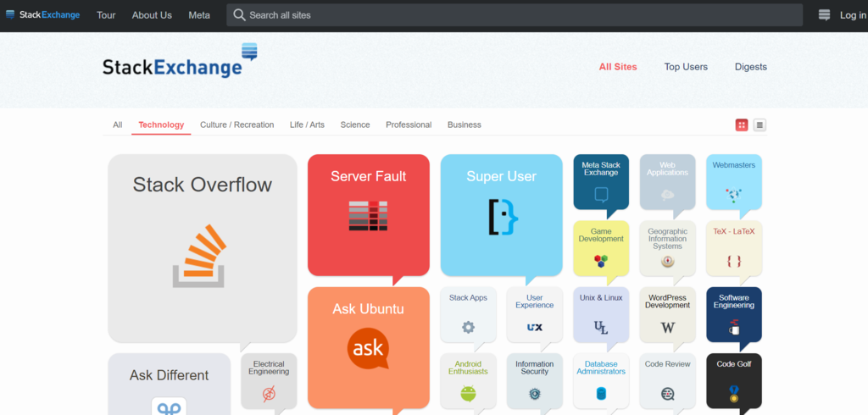Go to the Digests page
The image size is (868, 415).
pyautogui.click(x=751, y=67)
